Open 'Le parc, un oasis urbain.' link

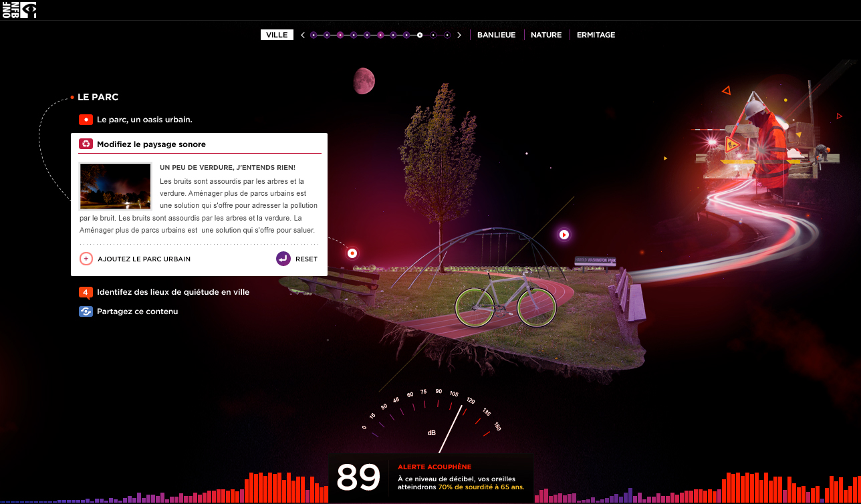[x=144, y=120]
